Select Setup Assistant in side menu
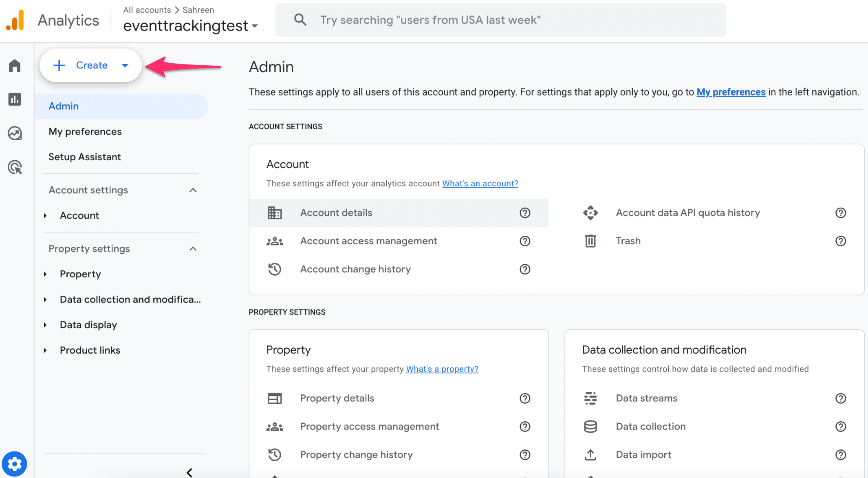868x478 pixels. pyautogui.click(x=85, y=157)
